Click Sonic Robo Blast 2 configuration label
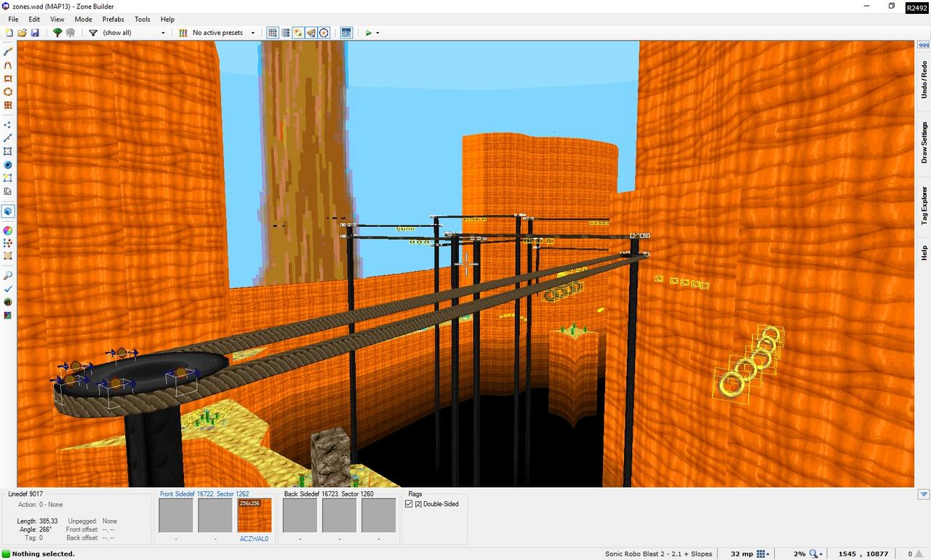 pyautogui.click(x=658, y=554)
